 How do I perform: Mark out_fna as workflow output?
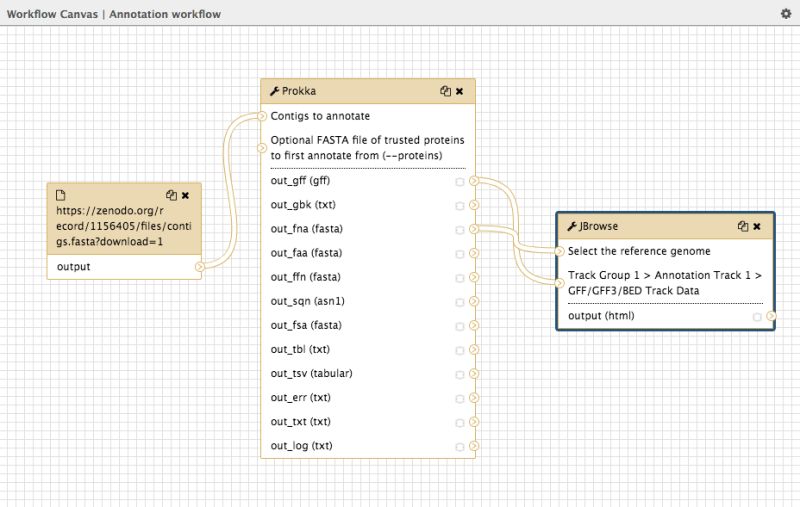click(460, 230)
